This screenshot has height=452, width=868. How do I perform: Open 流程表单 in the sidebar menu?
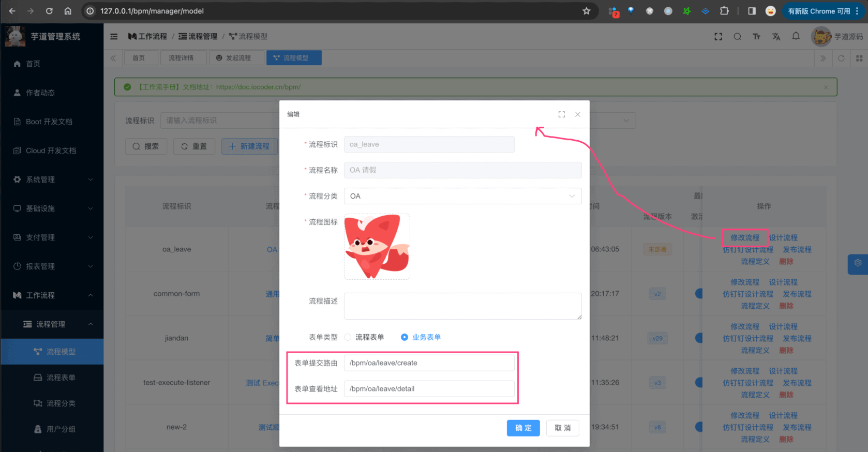61,378
